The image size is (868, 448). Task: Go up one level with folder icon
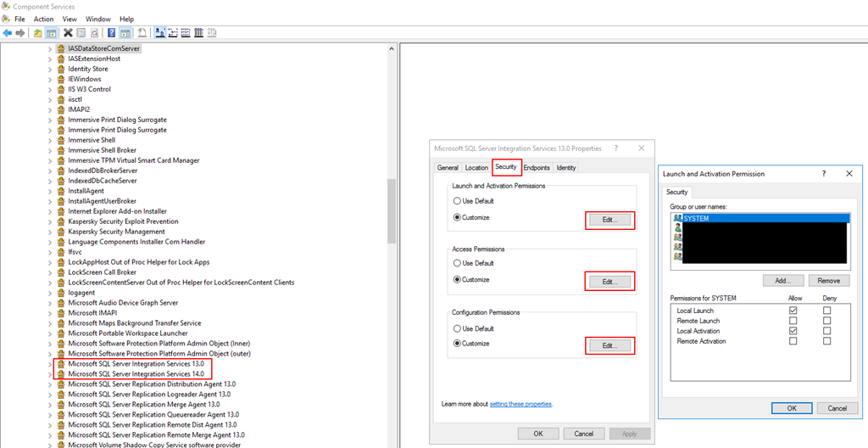pos(37,33)
